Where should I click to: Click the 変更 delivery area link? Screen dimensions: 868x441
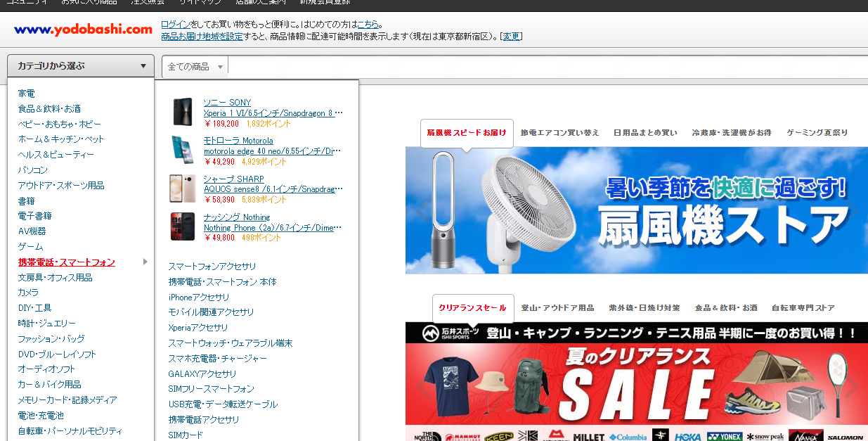(x=511, y=37)
